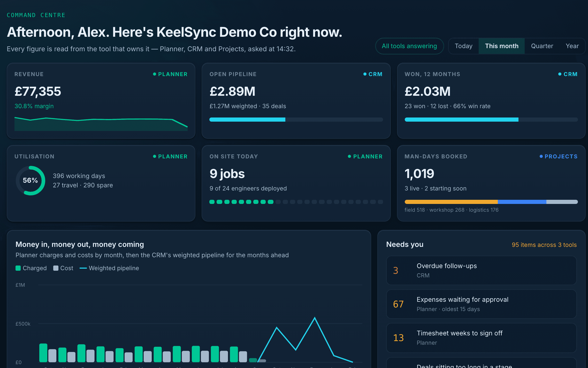Click the £77,355 revenue figure
The height and width of the screenshot is (368, 588).
tap(38, 91)
